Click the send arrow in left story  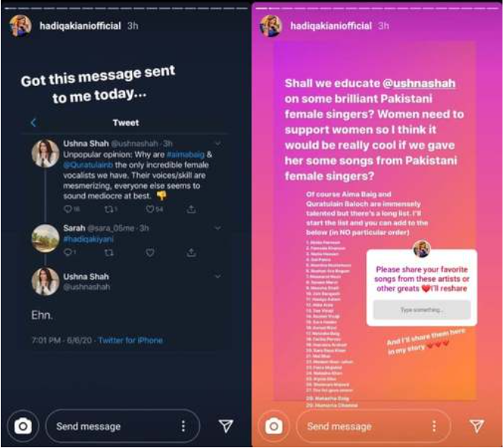point(226,426)
